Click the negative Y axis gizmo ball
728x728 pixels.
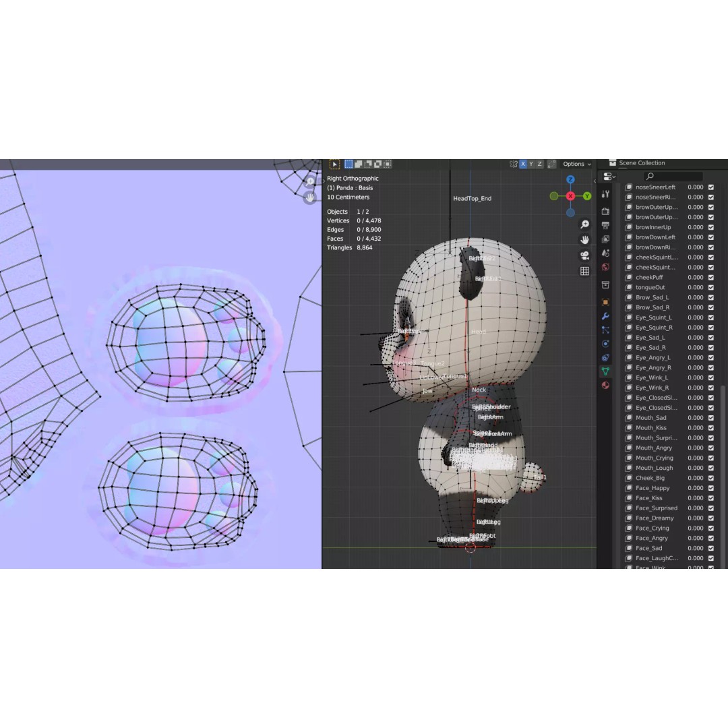[x=554, y=196]
